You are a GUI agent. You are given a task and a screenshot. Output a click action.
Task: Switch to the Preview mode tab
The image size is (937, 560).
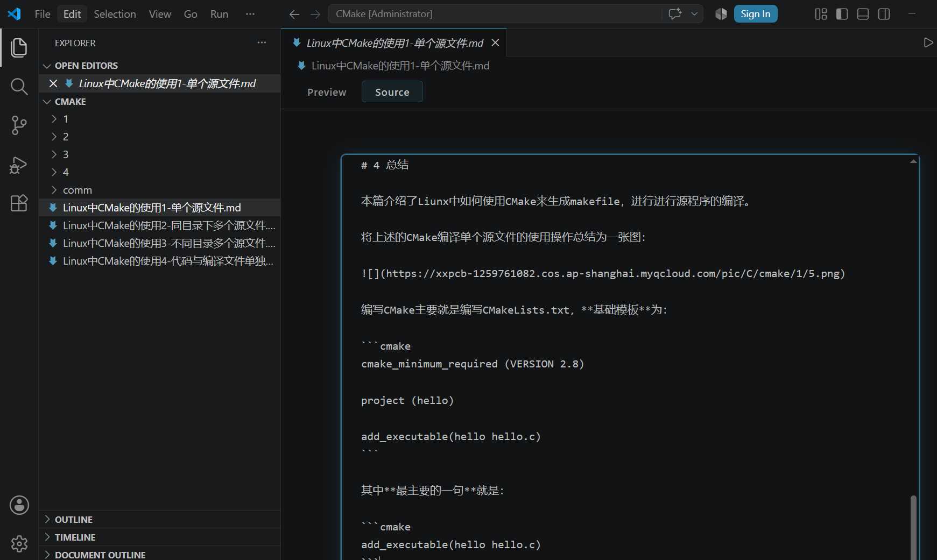pyautogui.click(x=327, y=92)
